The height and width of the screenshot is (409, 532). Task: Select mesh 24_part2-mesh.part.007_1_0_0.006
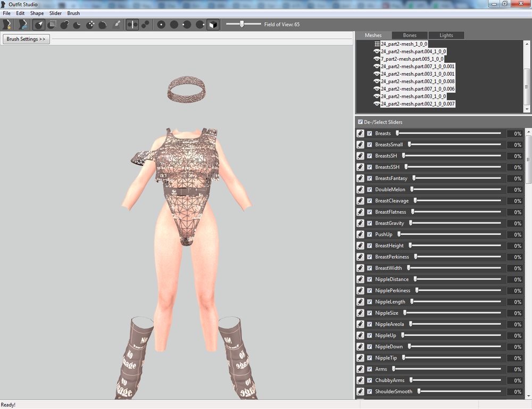[417, 88]
